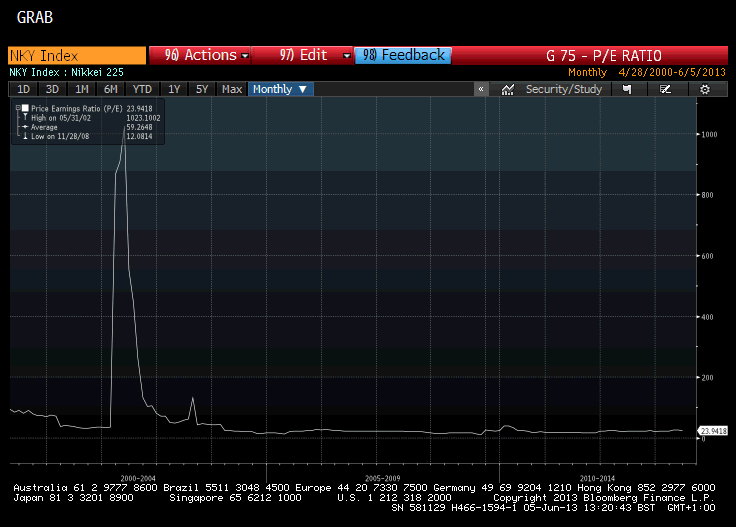
Task: Click the 2000-2004 axis label
Action: (x=138, y=478)
